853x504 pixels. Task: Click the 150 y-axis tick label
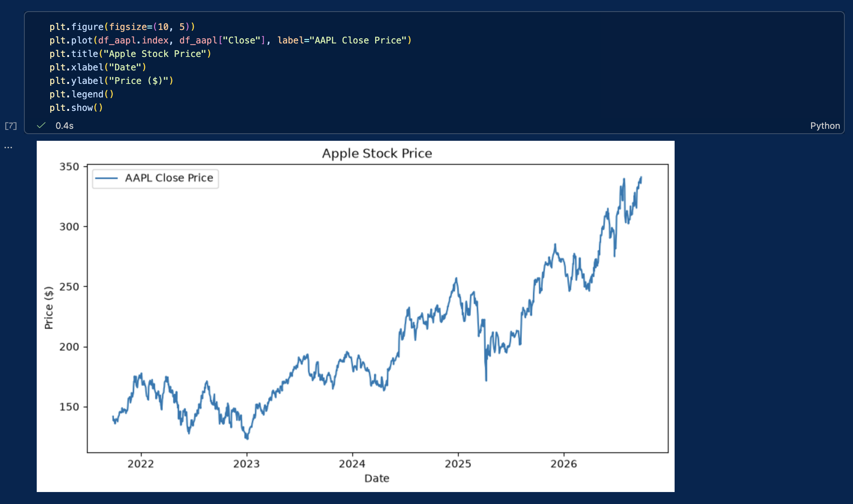pos(69,407)
